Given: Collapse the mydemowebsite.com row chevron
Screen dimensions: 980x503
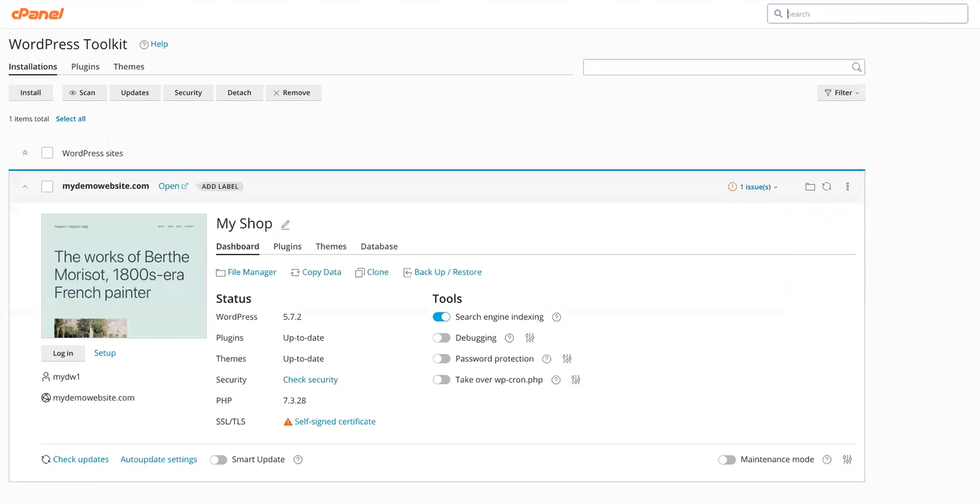Looking at the screenshot, I should (x=25, y=187).
